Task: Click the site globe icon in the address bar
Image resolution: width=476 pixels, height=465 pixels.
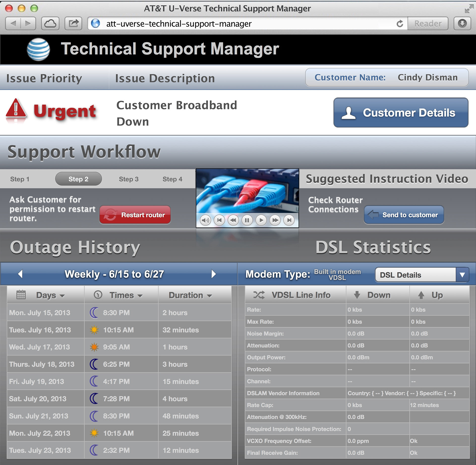Action: click(95, 23)
